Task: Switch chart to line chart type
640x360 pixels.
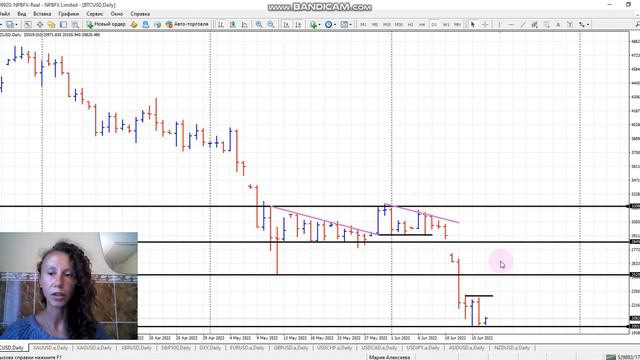Action: pyautogui.click(x=244, y=24)
